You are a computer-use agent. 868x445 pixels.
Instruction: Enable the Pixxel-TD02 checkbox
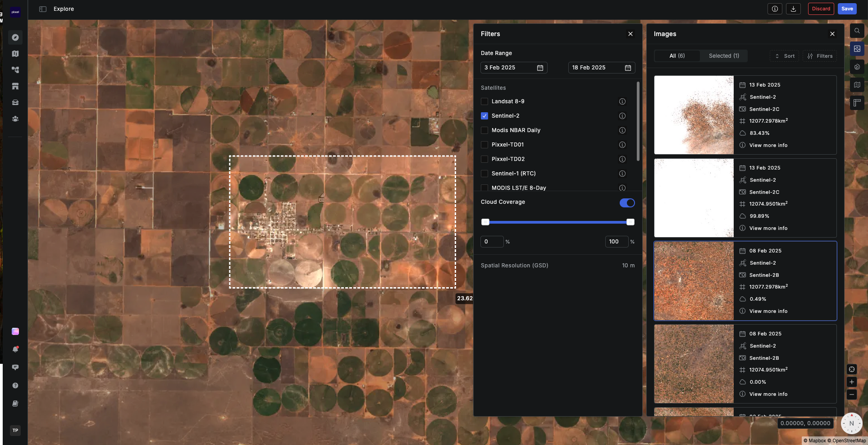(484, 159)
